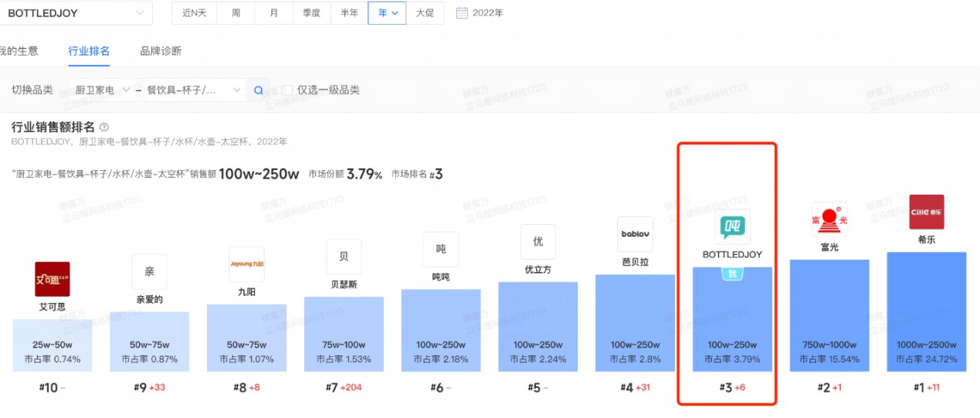Click the BOTTLEDJOY bar showing 市占率 3.79%
The image size is (980, 418).
pyautogui.click(x=732, y=319)
